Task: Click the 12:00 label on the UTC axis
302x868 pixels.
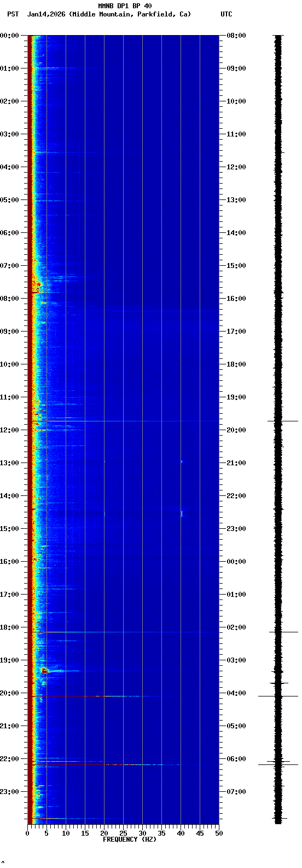Action: pos(236,167)
